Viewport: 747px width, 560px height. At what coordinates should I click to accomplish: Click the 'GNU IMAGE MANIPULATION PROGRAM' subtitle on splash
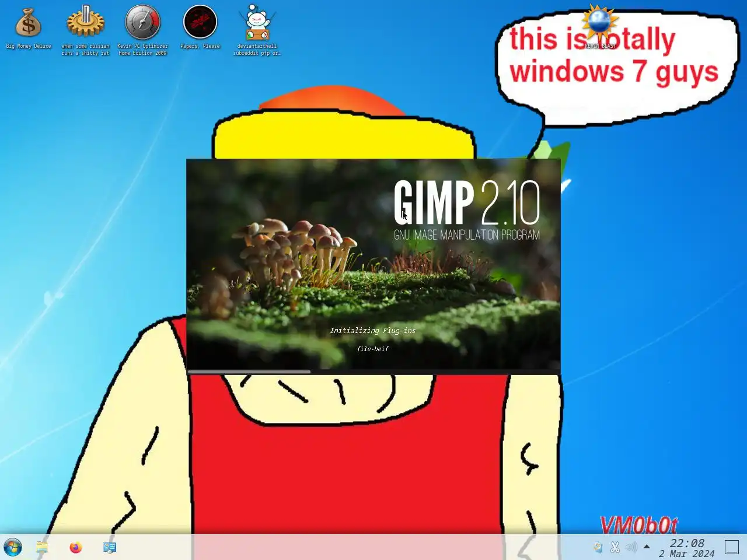[x=467, y=235]
